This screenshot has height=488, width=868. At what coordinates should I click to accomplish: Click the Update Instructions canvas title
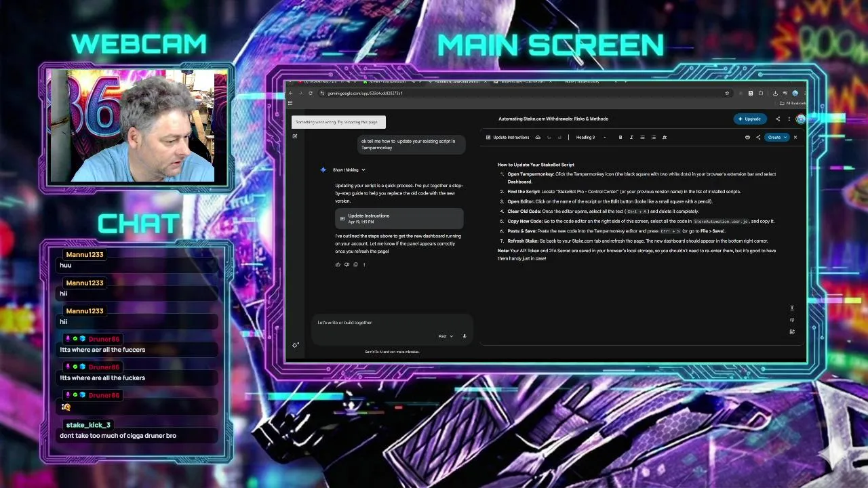pos(511,138)
